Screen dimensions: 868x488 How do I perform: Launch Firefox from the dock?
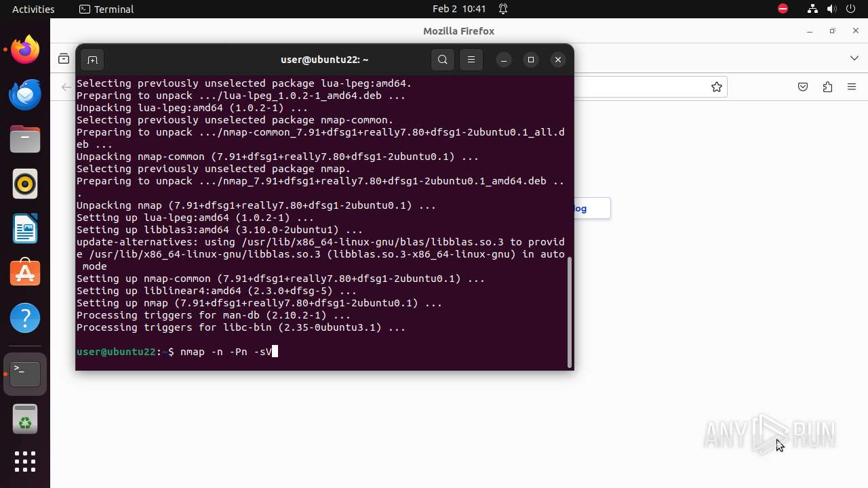(x=25, y=50)
